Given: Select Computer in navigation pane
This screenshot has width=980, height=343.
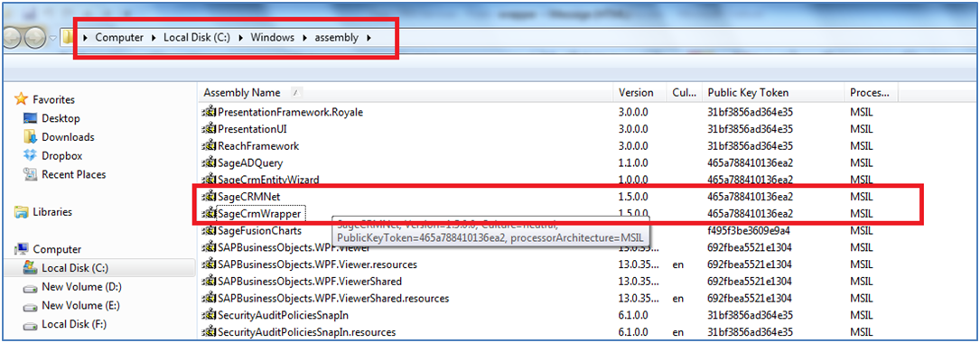Looking at the screenshot, I should pos(57,249).
